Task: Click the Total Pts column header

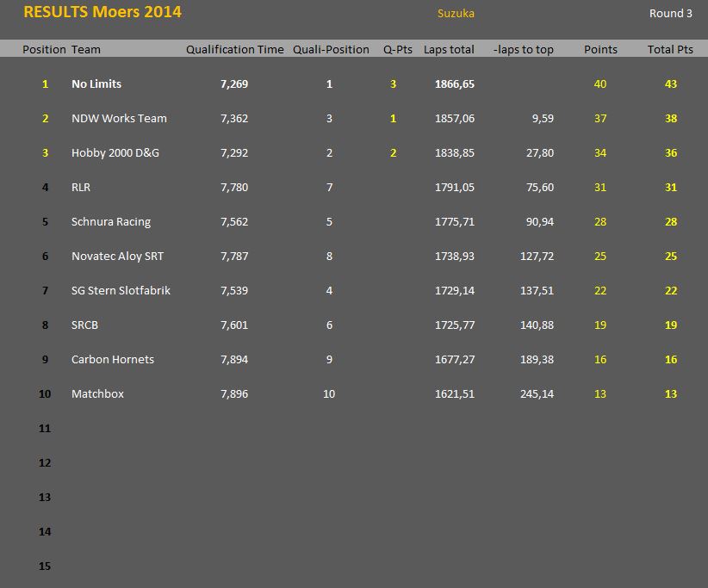Action: coord(670,50)
